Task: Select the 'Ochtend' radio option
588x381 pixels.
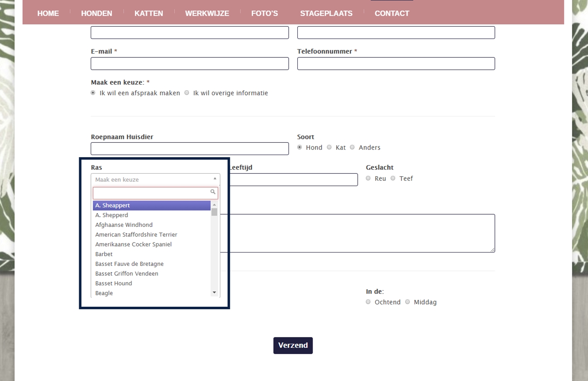Action: tap(368, 302)
